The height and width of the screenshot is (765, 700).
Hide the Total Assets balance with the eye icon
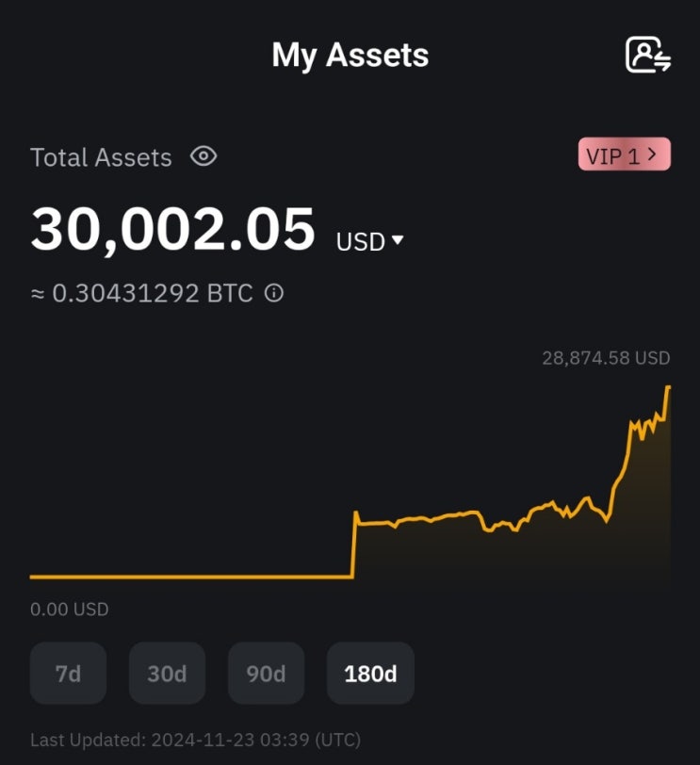pos(203,156)
